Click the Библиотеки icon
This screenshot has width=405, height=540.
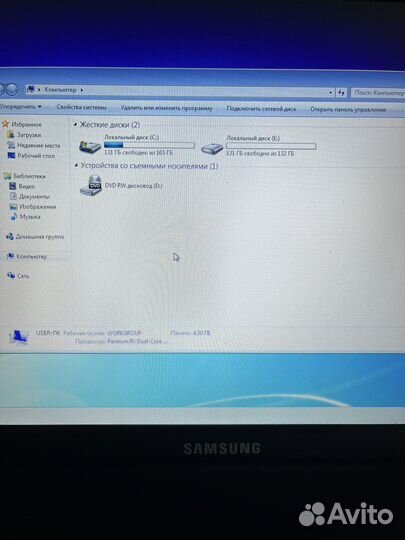click(x=7, y=176)
